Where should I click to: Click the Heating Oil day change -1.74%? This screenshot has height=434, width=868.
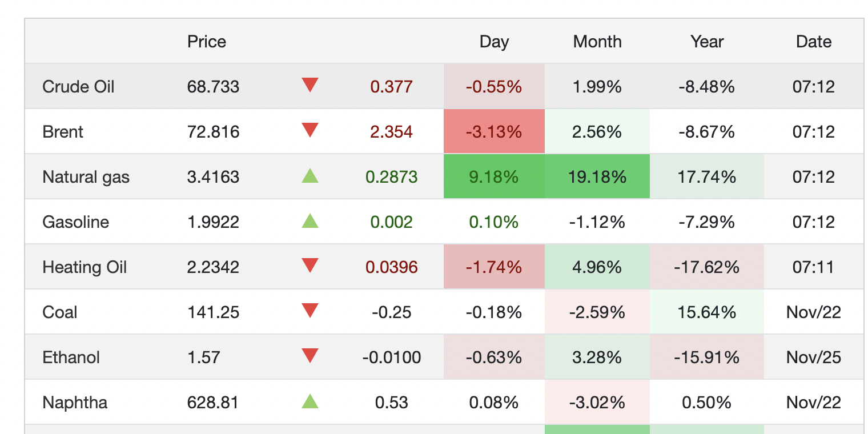point(494,267)
